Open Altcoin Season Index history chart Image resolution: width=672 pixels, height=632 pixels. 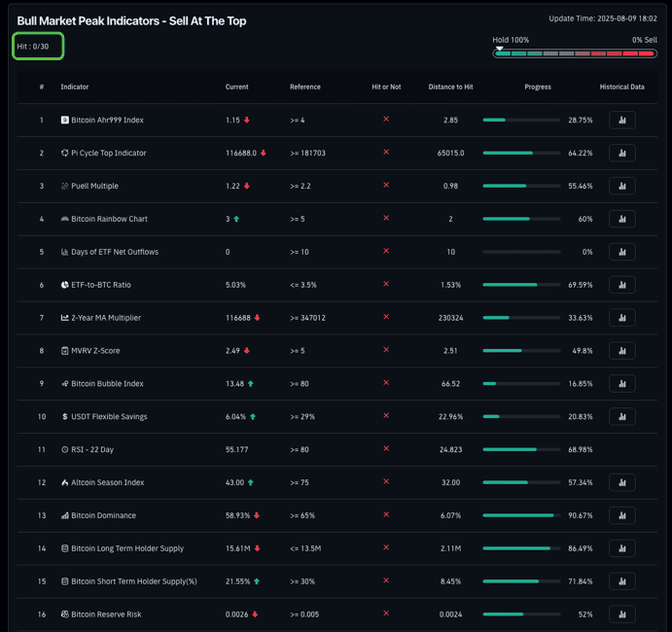[x=621, y=482]
